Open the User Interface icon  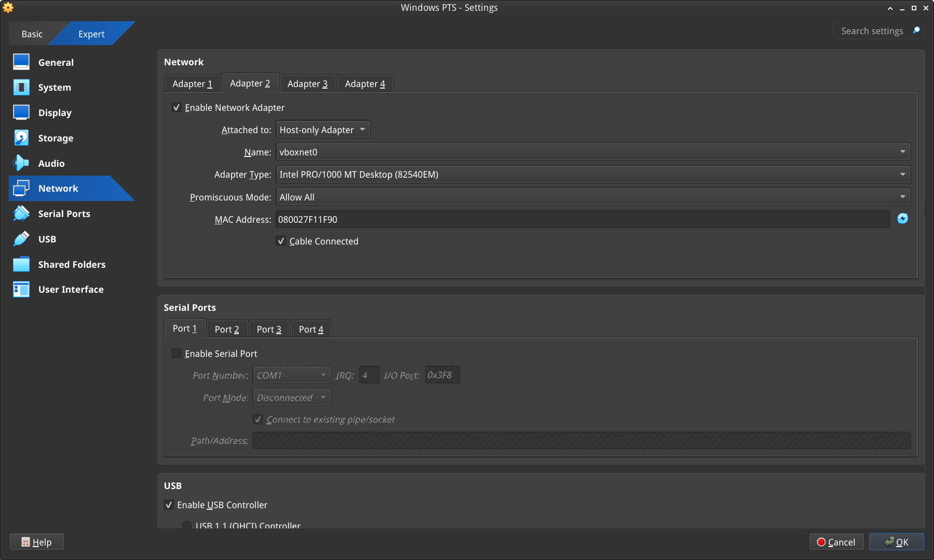click(21, 290)
